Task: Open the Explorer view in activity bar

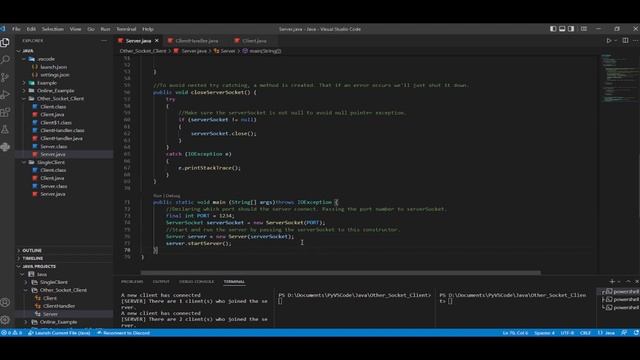Action: click(5, 42)
